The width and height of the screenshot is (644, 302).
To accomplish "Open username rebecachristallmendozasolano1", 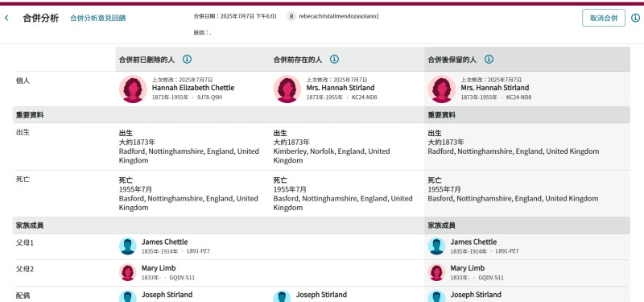I will click(339, 16).
